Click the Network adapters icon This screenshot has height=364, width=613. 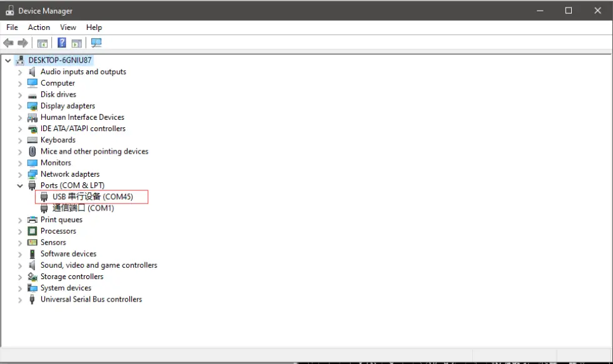pyautogui.click(x=32, y=174)
